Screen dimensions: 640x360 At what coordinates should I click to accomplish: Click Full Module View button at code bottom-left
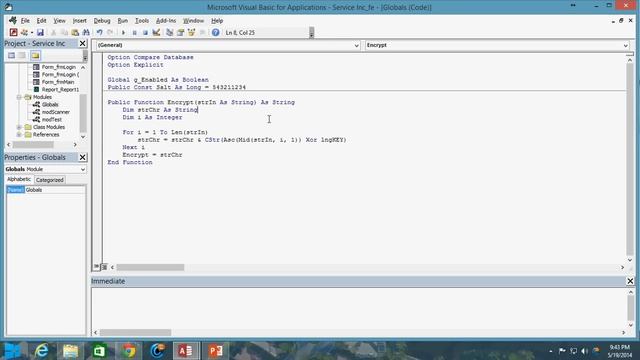click(x=104, y=267)
